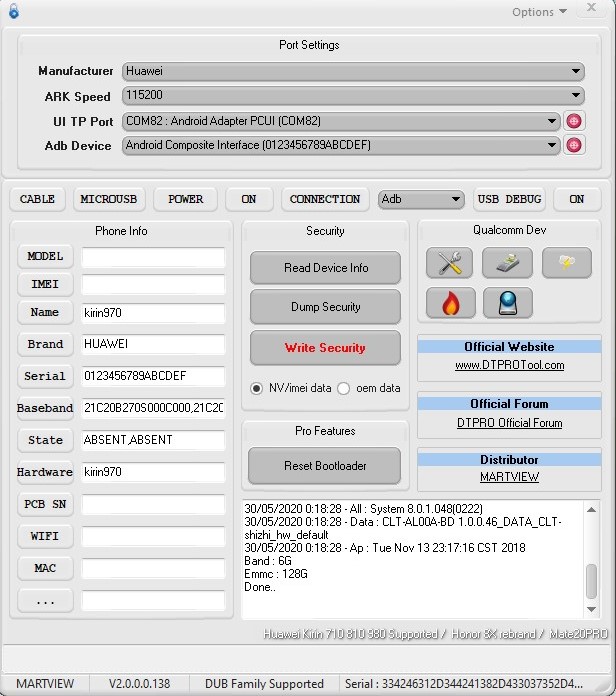Open the CONNECTION type dropdown set to Adb

tap(421, 199)
